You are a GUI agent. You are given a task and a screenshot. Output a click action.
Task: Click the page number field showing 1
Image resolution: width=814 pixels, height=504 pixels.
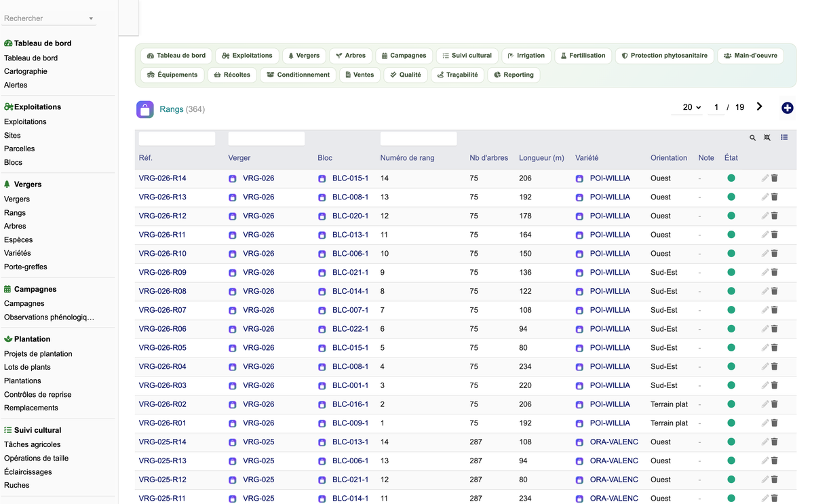tap(716, 107)
